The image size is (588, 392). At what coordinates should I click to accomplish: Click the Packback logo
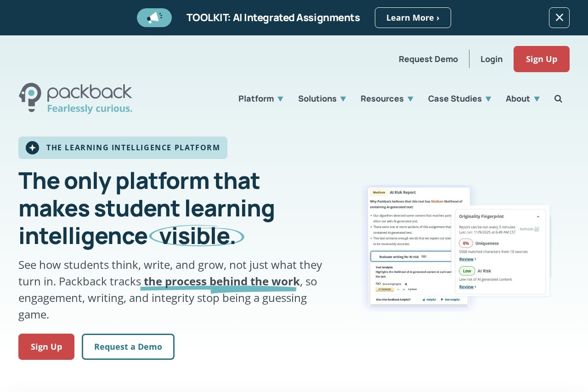click(x=76, y=98)
